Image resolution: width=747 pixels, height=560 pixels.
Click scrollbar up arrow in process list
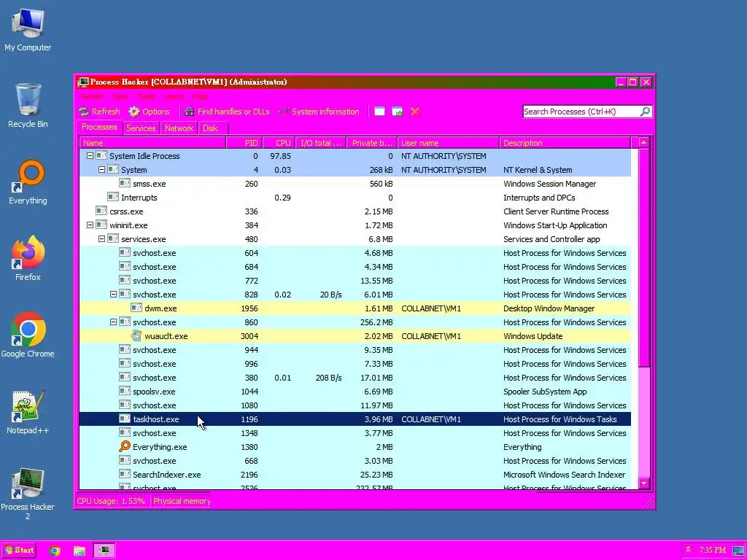[x=643, y=142]
